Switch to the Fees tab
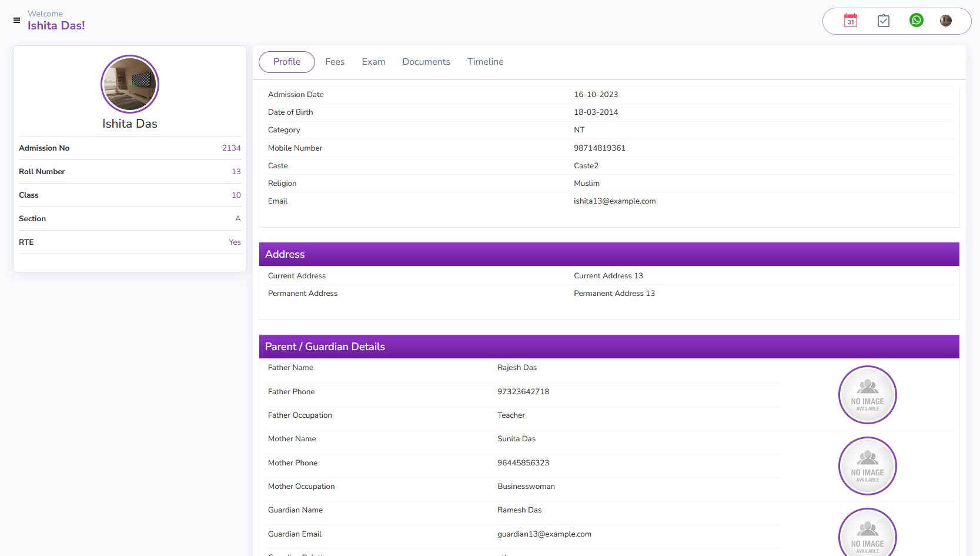The width and height of the screenshot is (980, 556). [335, 62]
